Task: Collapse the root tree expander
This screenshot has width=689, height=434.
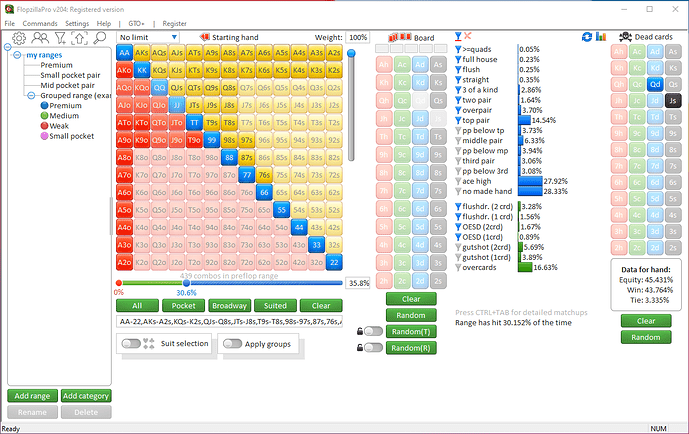Action: click(7, 47)
